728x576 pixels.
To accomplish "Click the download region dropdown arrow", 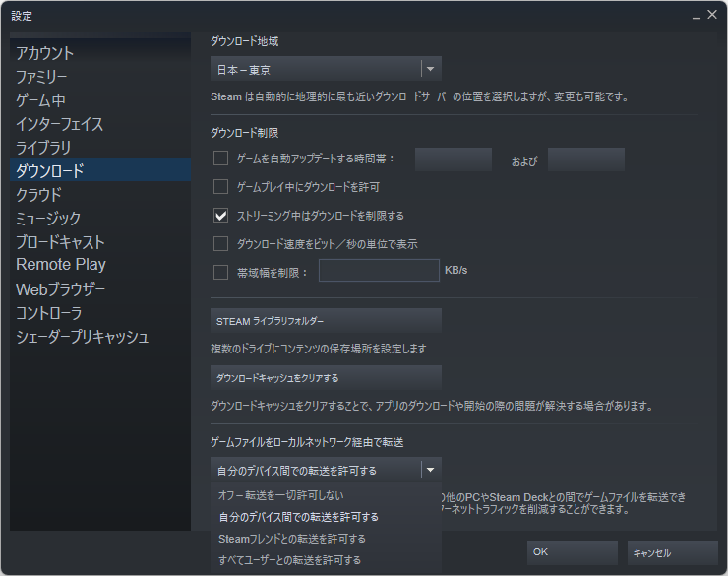I will (x=430, y=69).
